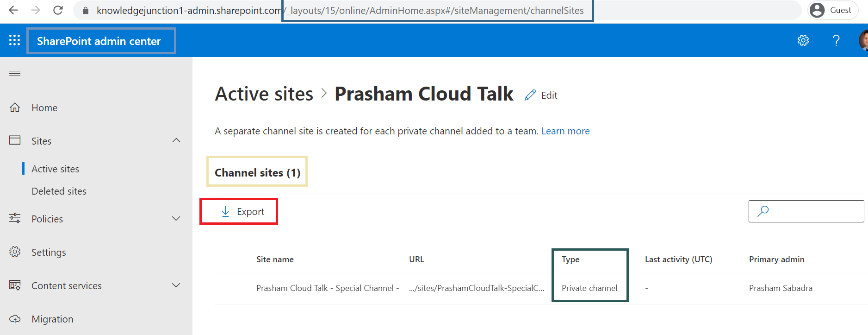This screenshot has width=868, height=335.
Task: Click the browser address bar URL
Action: pos(340,10)
